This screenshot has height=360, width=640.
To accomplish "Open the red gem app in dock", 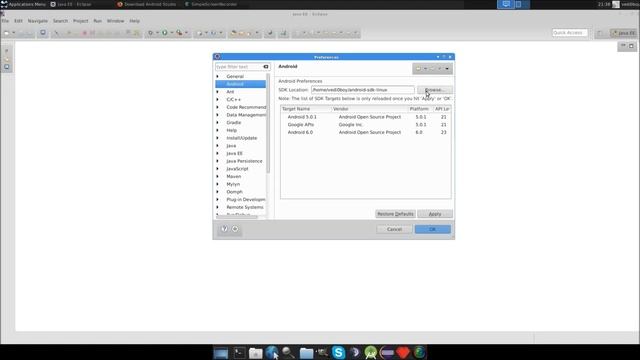I will (x=403, y=353).
